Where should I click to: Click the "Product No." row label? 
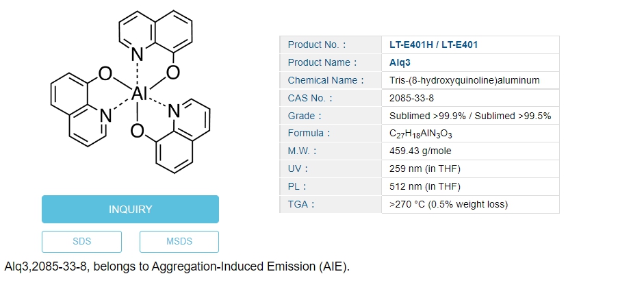coord(316,45)
